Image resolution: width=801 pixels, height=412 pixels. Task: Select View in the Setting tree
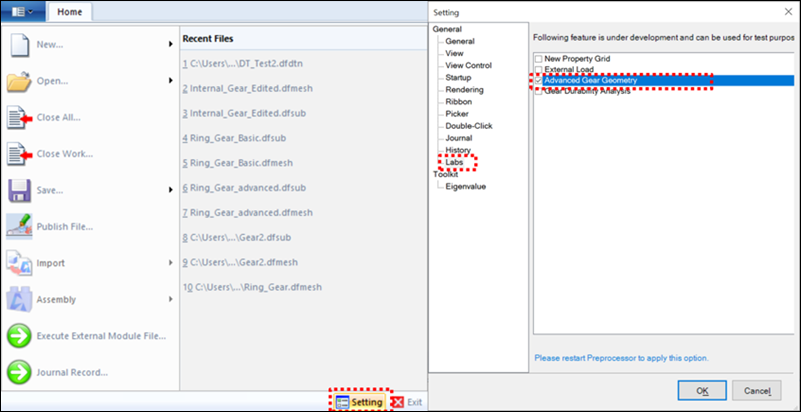point(454,53)
